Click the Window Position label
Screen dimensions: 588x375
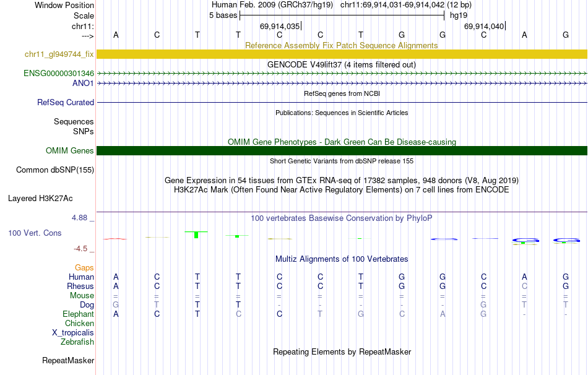pos(64,6)
